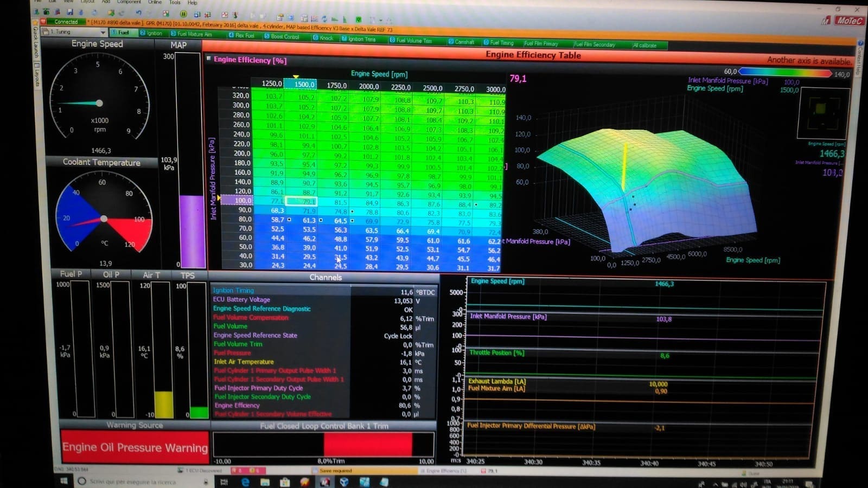
Task: Select the Fuel Injector Primary Duty Cycle row
Action: click(x=323, y=388)
